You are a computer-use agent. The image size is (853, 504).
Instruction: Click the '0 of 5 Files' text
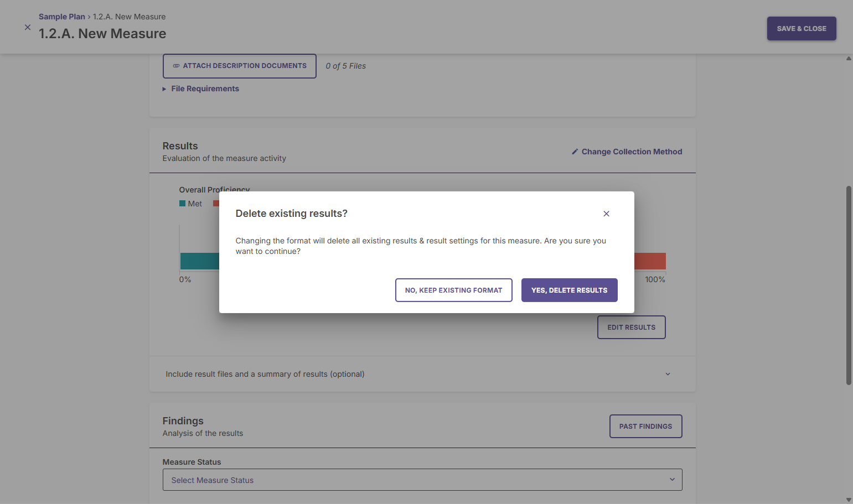(x=345, y=66)
